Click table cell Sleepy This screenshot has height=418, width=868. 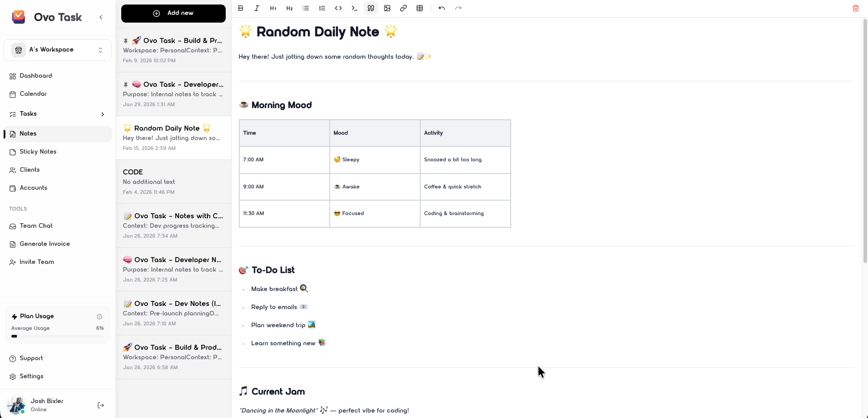pyautogui.click(x=375, y=160)
